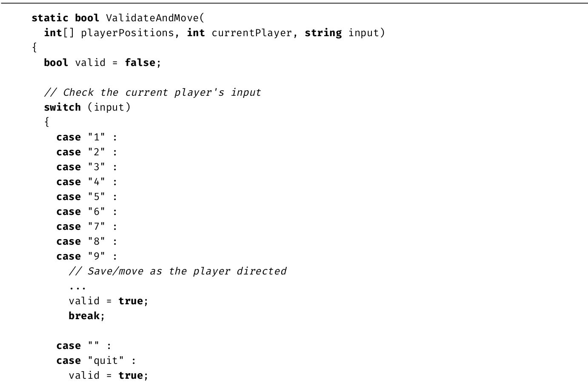Click the playerPositions parameter
The width and height of the screenshot is (588, 383).
point(127,33)
